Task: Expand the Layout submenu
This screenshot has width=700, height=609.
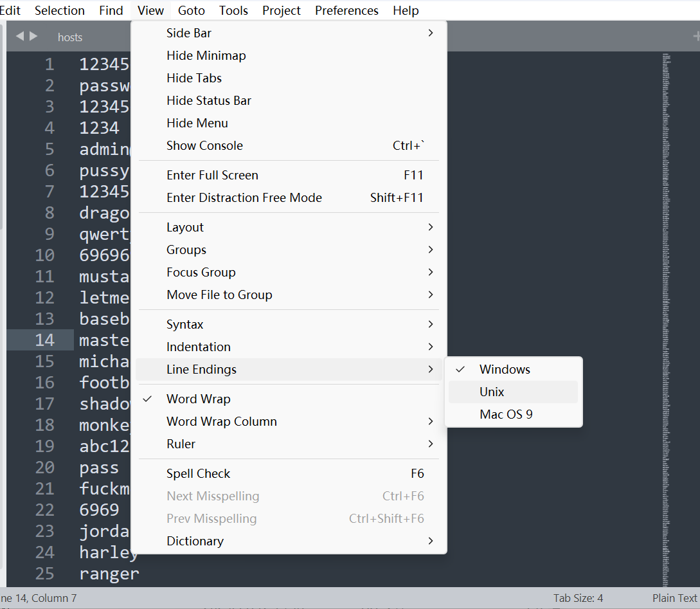Action: tap(289, 227)
